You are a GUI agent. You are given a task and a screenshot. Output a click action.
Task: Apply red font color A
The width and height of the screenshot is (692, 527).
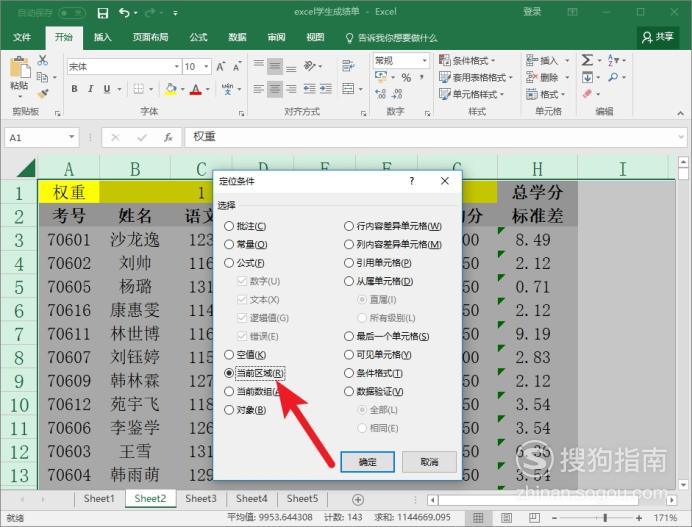click(196, 89)
